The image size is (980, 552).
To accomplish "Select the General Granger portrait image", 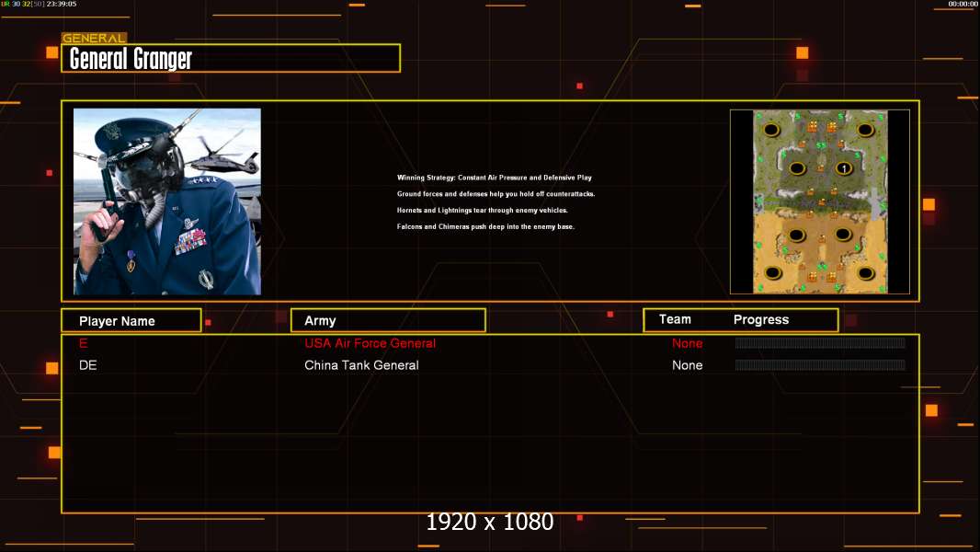I will [x=167, y=201].
